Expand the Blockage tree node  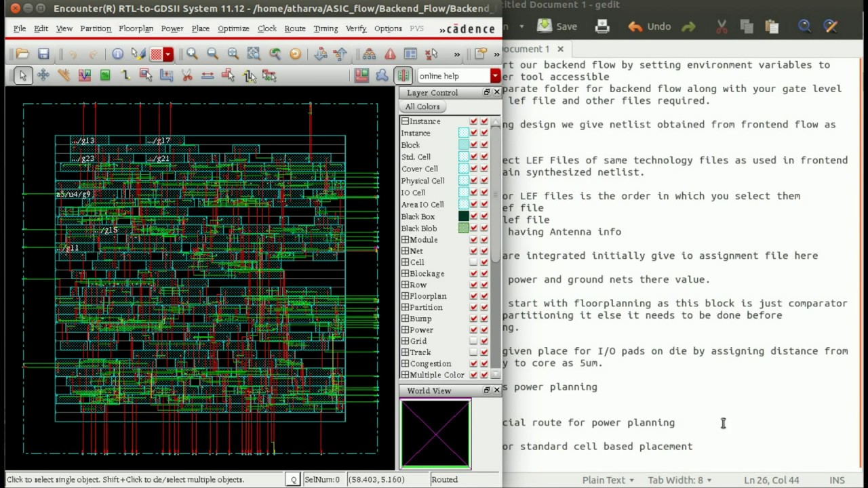(x=405, y=274)
